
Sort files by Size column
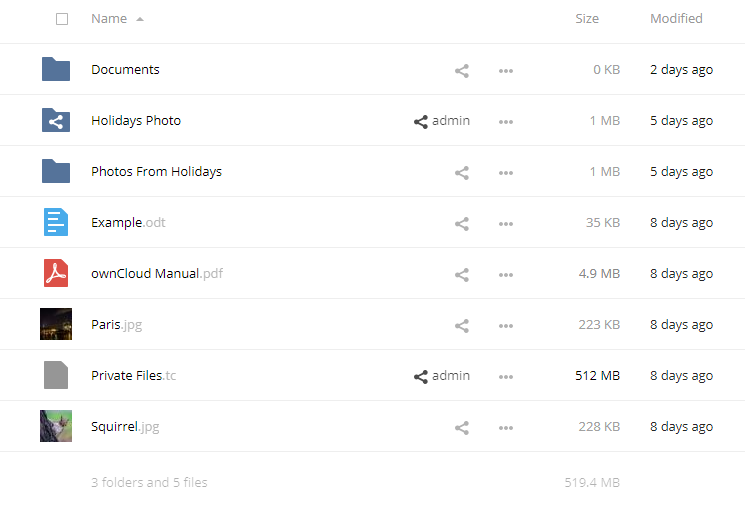pos(587,19)
